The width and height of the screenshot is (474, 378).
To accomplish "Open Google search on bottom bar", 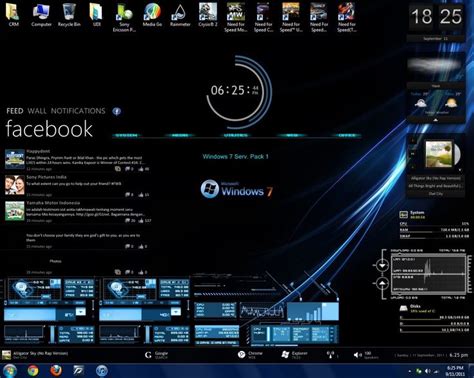I will coord(156,355).
